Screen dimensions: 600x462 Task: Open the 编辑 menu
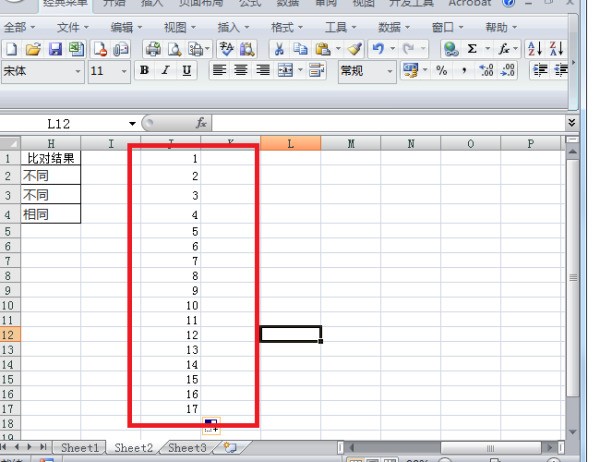[x=126, y=27]
